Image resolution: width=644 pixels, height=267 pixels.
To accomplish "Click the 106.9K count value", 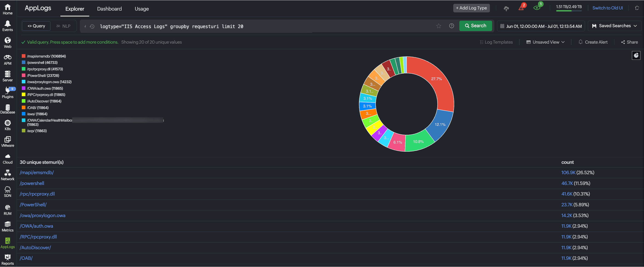I will coord(568,172).
